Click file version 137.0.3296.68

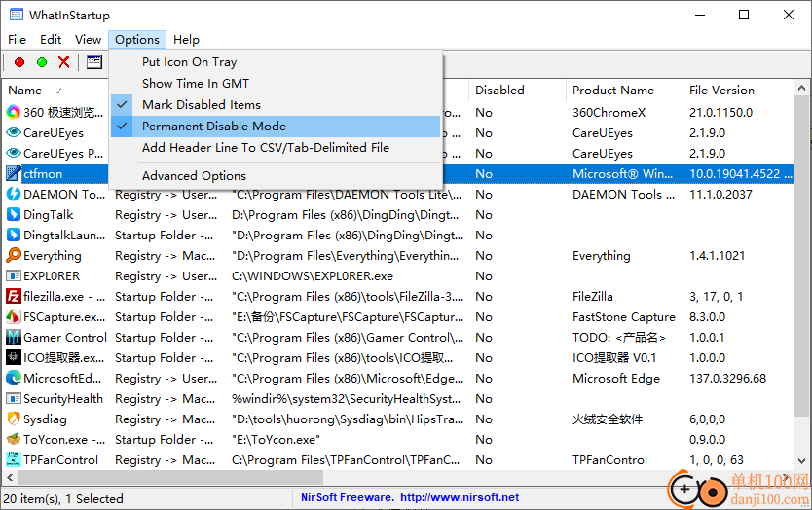point(727,379)
